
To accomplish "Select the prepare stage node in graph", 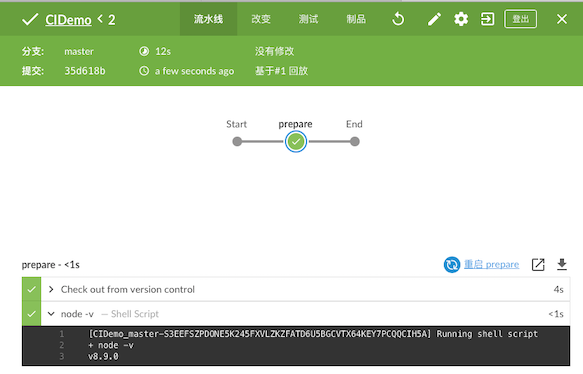I will click(x=296, y=142).
